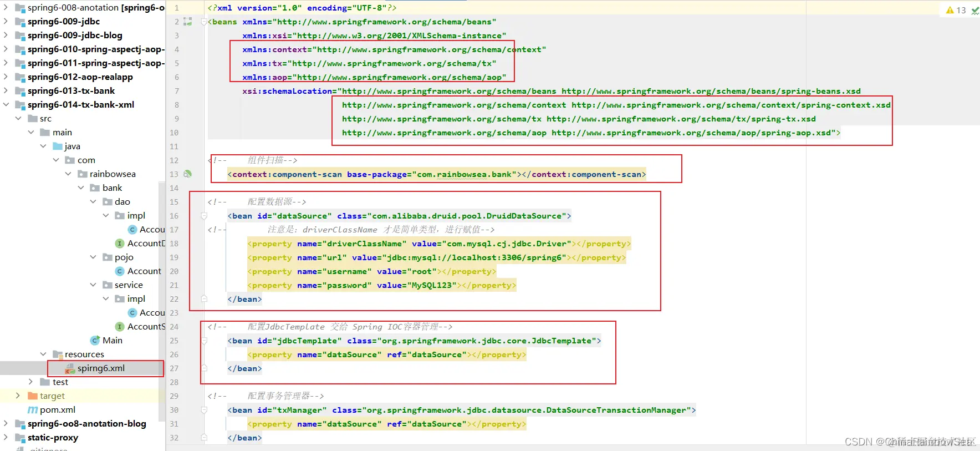Click the test folder icon
980x451 pixels.
pyautogui.click(x=45, y=382)
